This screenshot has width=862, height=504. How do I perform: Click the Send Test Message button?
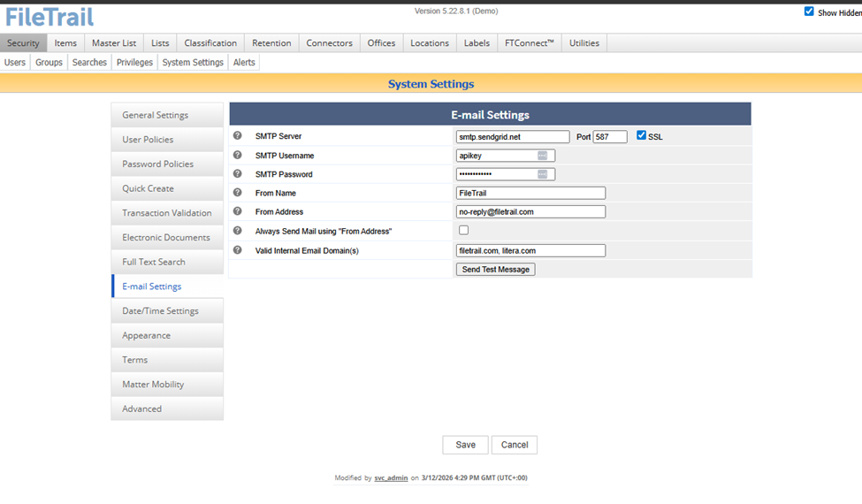pyautogui.click(x=495, y=270)
